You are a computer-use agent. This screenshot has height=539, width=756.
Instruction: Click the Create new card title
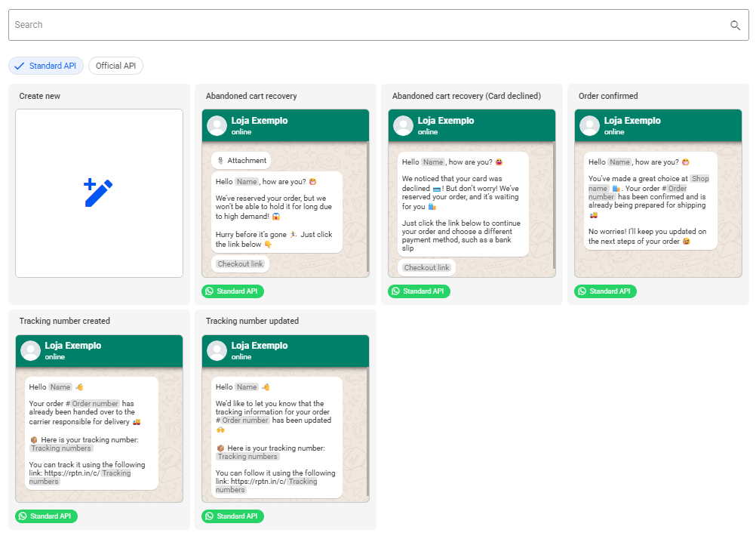pyautogui.click(x=40, y=96)
